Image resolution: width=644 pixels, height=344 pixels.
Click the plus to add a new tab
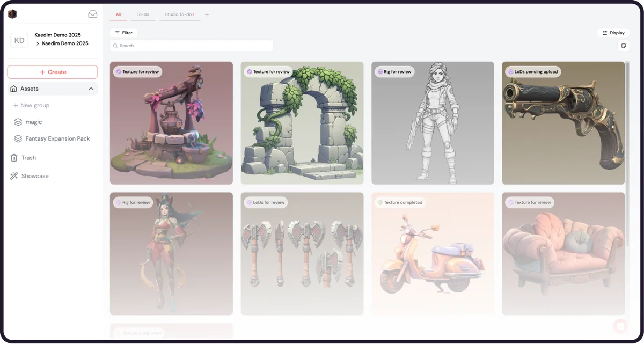[207, 14]
